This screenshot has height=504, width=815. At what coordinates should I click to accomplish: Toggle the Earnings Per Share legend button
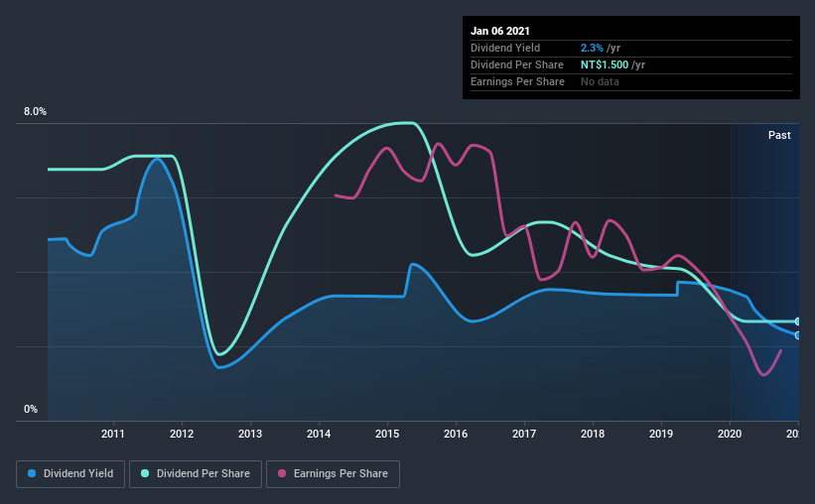(333, 474)
